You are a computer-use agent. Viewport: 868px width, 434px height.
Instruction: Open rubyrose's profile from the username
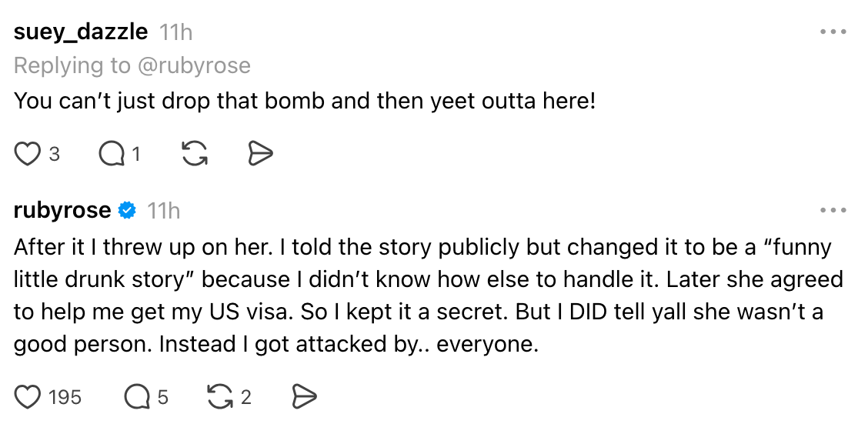point(62,210)
